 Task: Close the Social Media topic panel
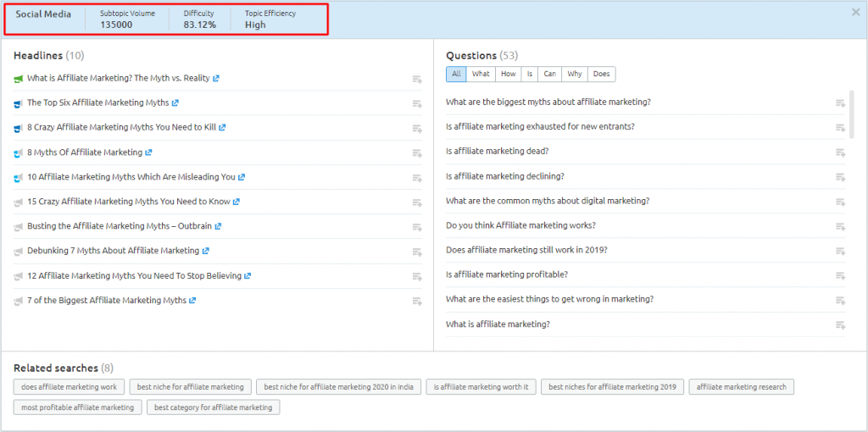(x=855, y=12)
